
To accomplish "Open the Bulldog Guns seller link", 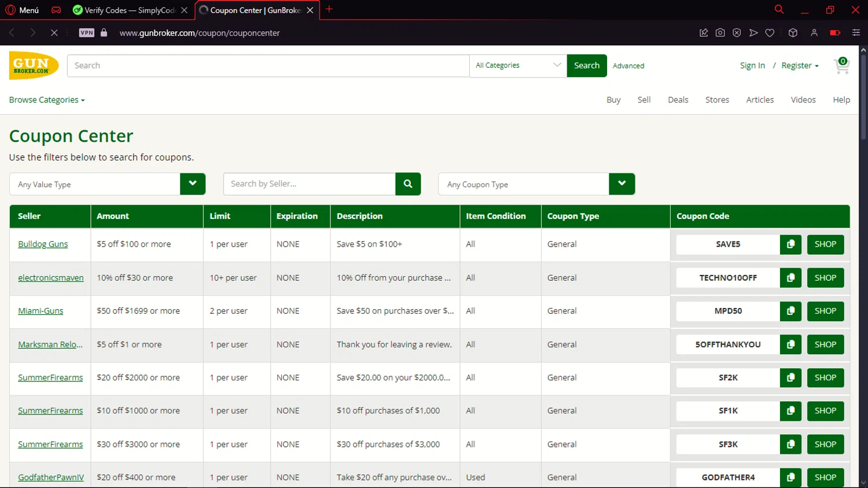I will click(x=43, y=244).
